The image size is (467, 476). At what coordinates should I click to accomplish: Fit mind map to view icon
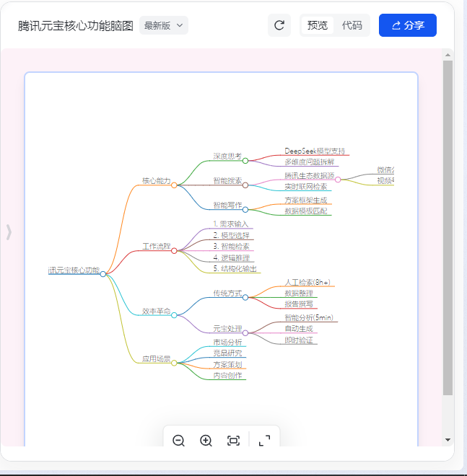(233, 440)
